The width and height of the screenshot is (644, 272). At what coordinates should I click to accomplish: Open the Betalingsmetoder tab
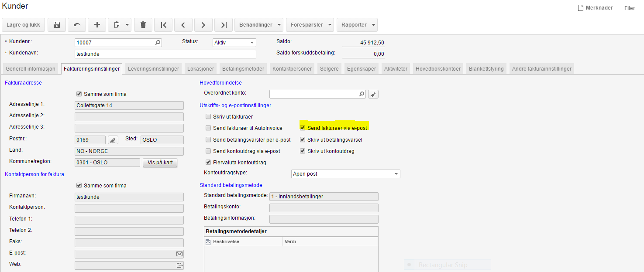[243, 69]
